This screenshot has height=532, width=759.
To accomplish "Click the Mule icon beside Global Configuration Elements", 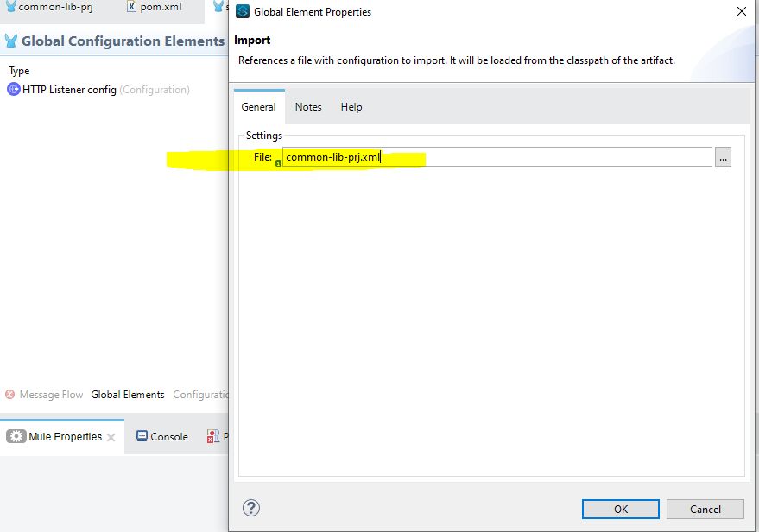I will tap(10, 41).
